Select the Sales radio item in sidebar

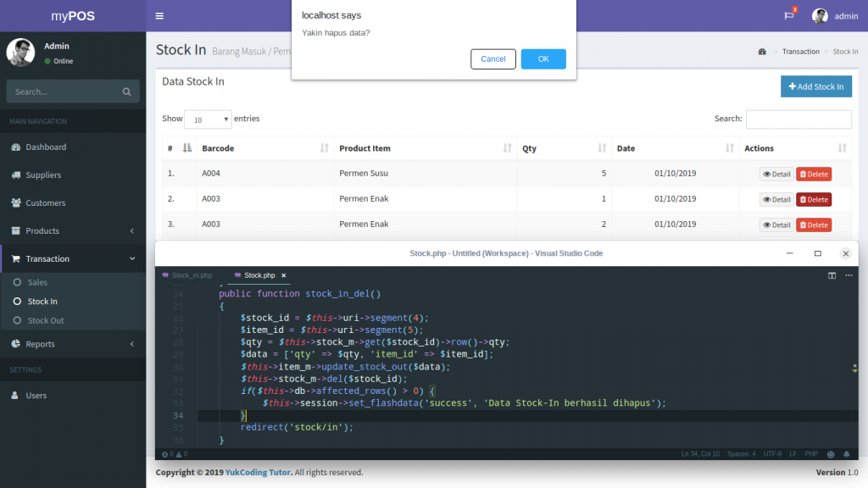pos(37,282)
